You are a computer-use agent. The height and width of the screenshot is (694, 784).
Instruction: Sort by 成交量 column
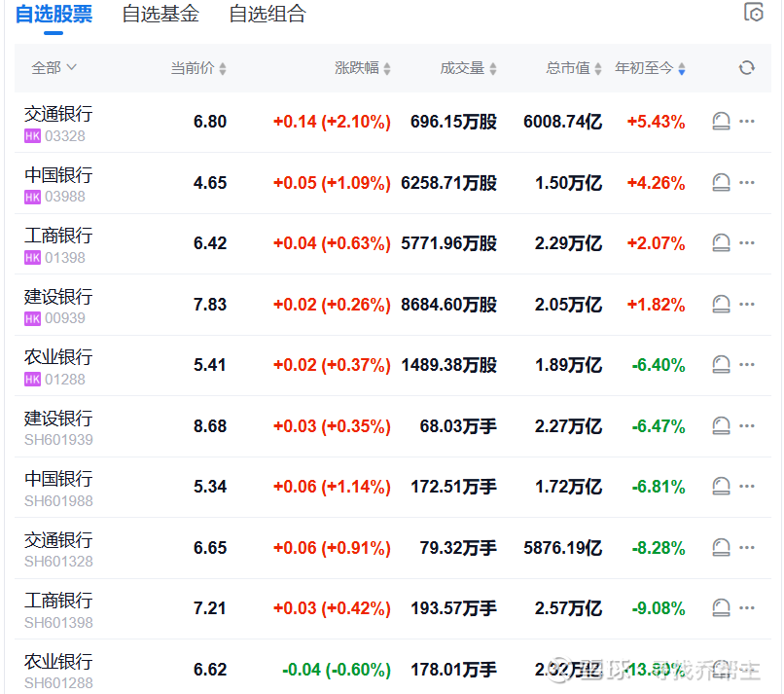pyautogui.click(x=469, y=68)
